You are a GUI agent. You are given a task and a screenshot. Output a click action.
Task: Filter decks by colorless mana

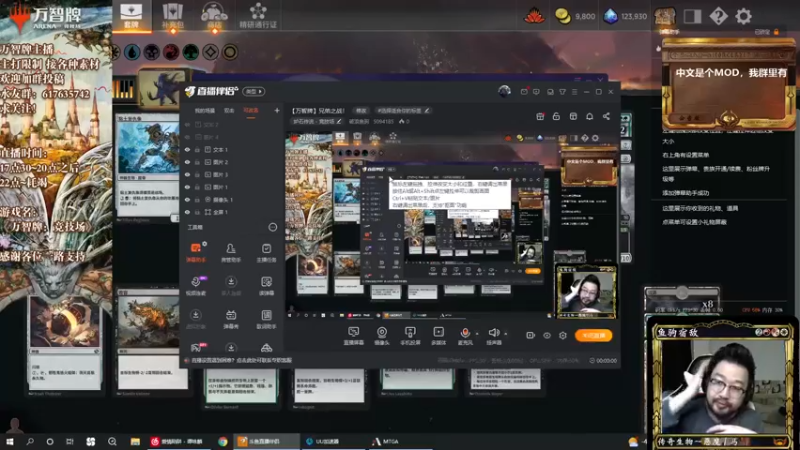[210, 52]
